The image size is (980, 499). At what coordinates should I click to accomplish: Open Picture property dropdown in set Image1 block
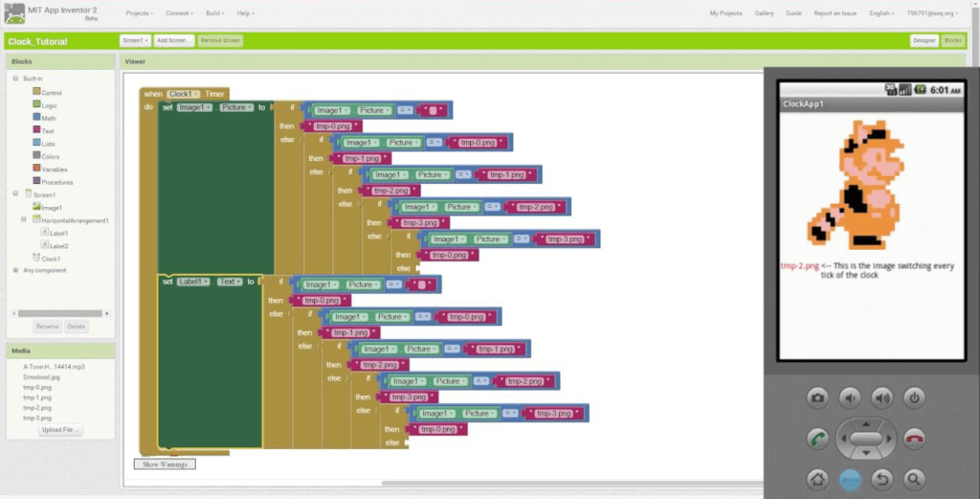pyautogui.click(x=236, y=107)
